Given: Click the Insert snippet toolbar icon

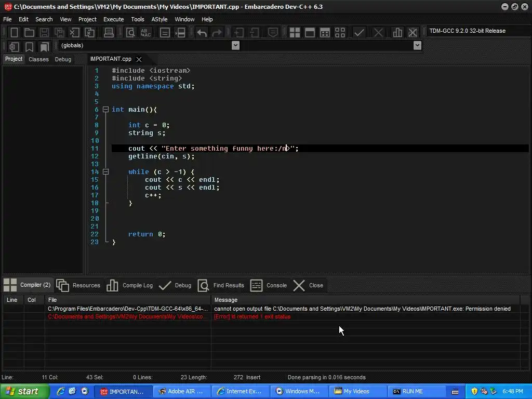Looking at the screenshot, I should (14, 46).
